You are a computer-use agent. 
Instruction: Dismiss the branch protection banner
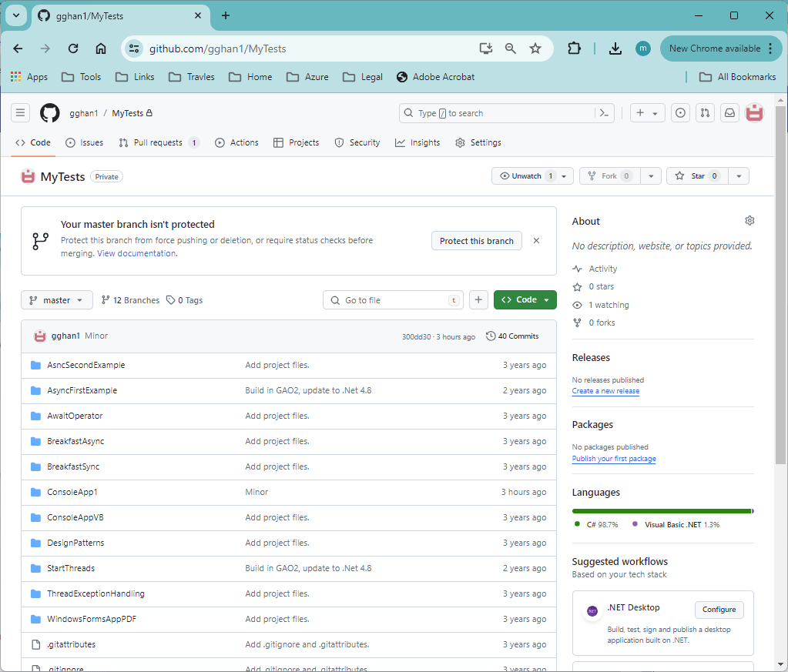click(x=536, y=241)
